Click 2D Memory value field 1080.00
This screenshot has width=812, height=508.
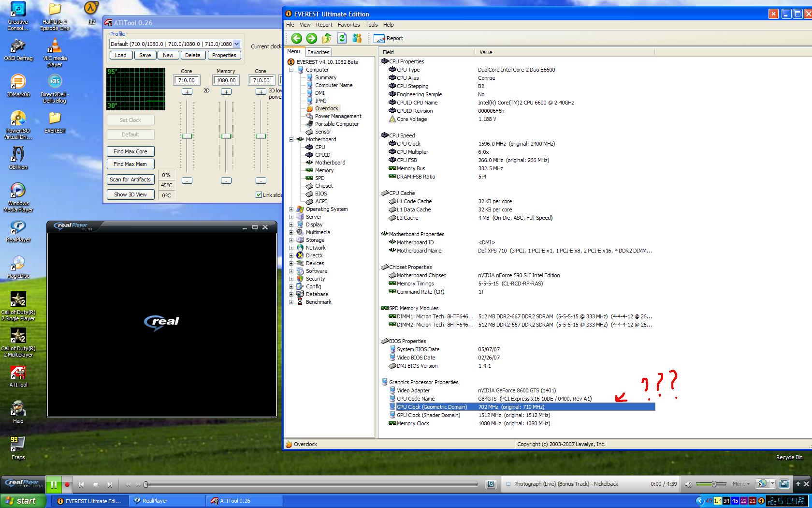tap(226, 80)
